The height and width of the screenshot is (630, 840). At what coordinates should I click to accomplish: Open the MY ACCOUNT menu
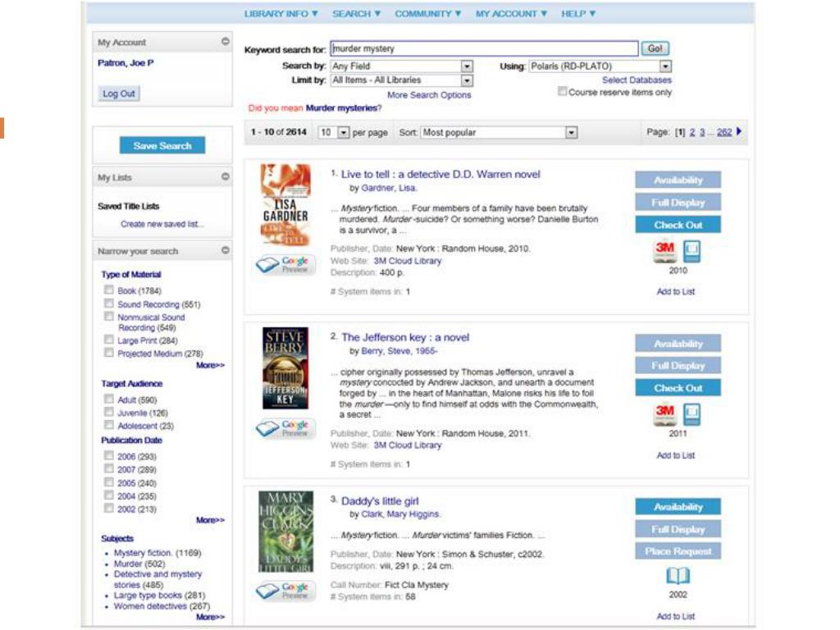tap(510, 14)
